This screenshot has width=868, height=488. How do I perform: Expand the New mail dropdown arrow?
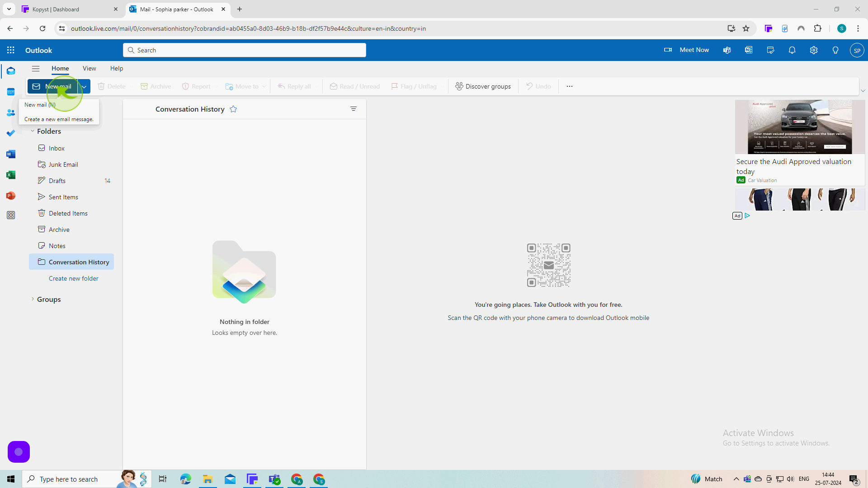pyautogui.click(x=84, y=86)
